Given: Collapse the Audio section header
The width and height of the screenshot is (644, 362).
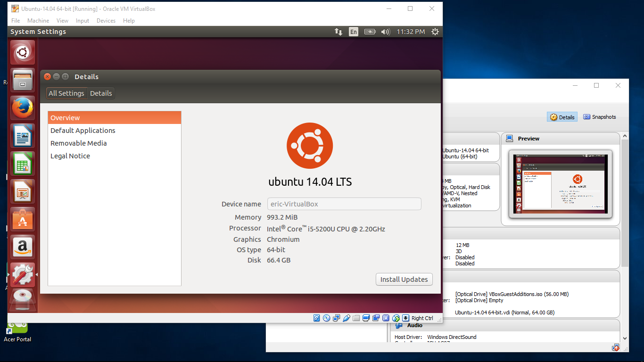Looking at the screenshot, I should tap(505, 325).
